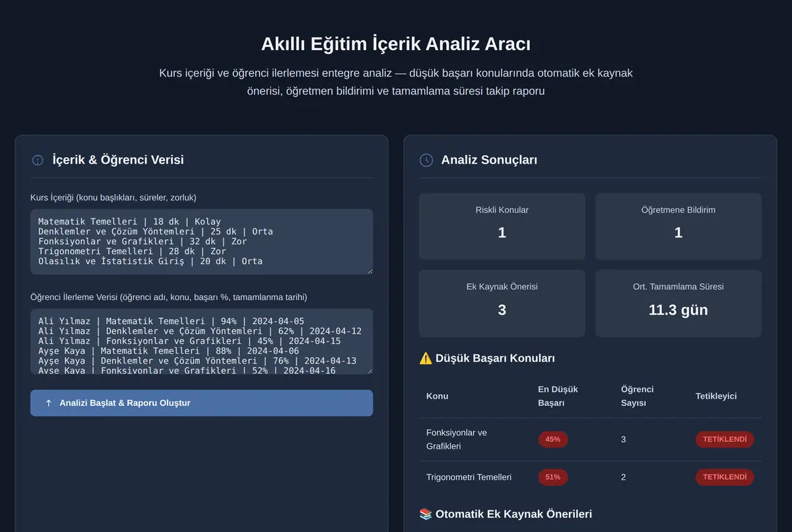The image size is (792, 532).
Task: Click the Otomatik Ek Kaynak Önerileri heading
Action: pyautogui.click(x=513, y=514)
